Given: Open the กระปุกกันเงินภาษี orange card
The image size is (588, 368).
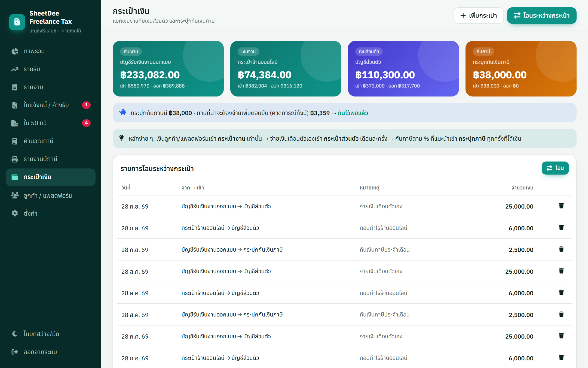Looking at the screenshot, I should pyautogui.click(x=521, y=69).
